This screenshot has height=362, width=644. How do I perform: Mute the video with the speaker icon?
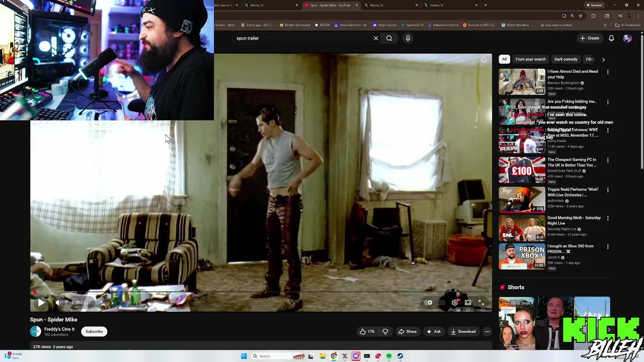point(58,303)
